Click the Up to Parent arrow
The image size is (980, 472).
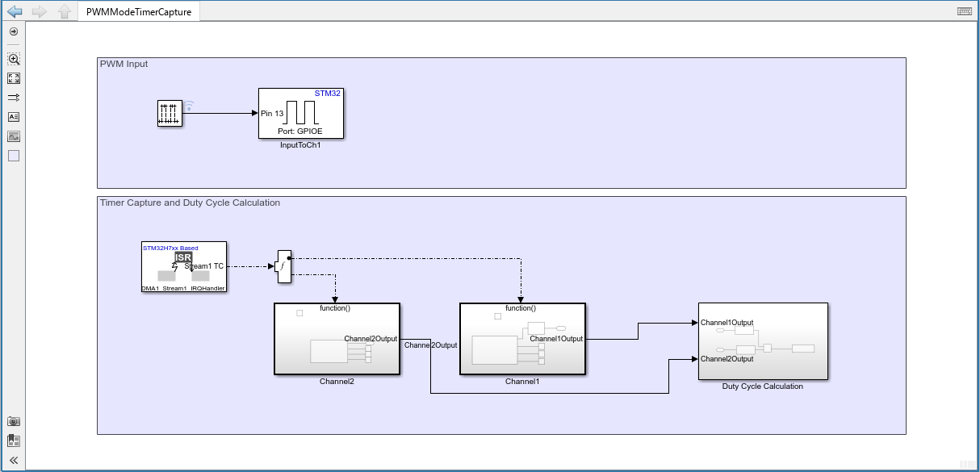(64, 11)
